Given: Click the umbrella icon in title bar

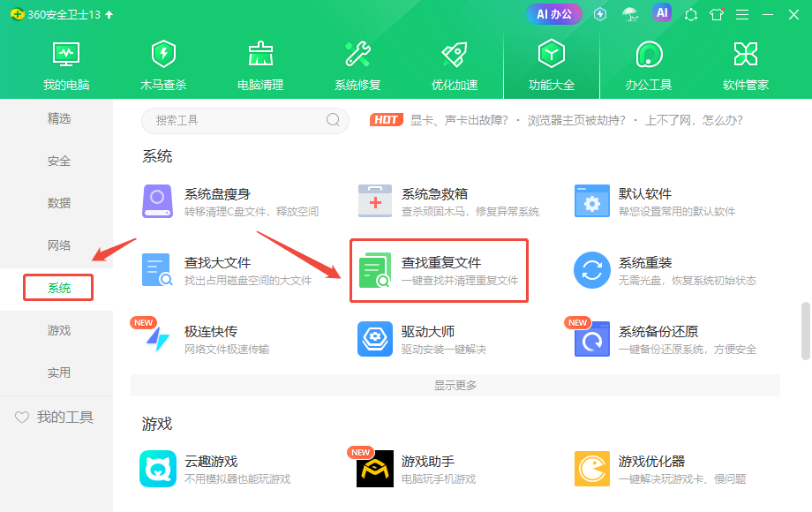Looking at the screenshot, I should (630, 14).
